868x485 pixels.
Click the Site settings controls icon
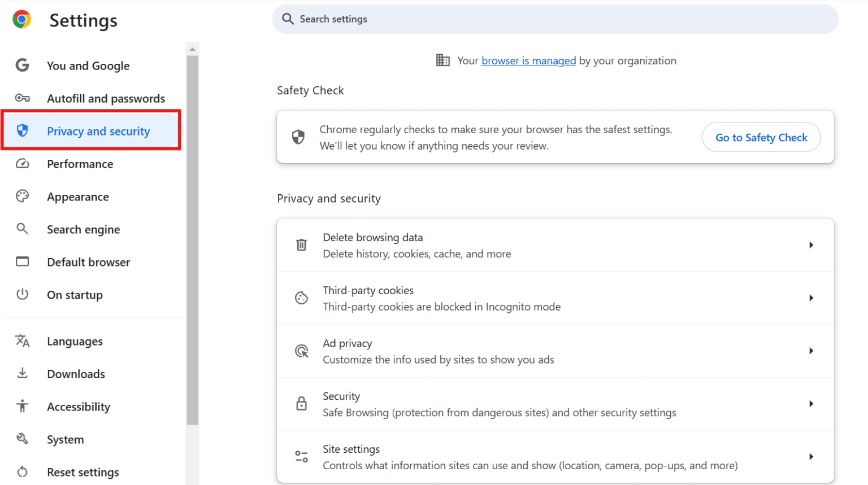coord(301,456)
